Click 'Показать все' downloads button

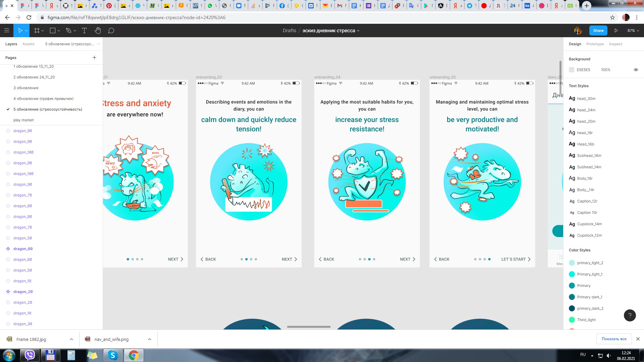(614, 339)
